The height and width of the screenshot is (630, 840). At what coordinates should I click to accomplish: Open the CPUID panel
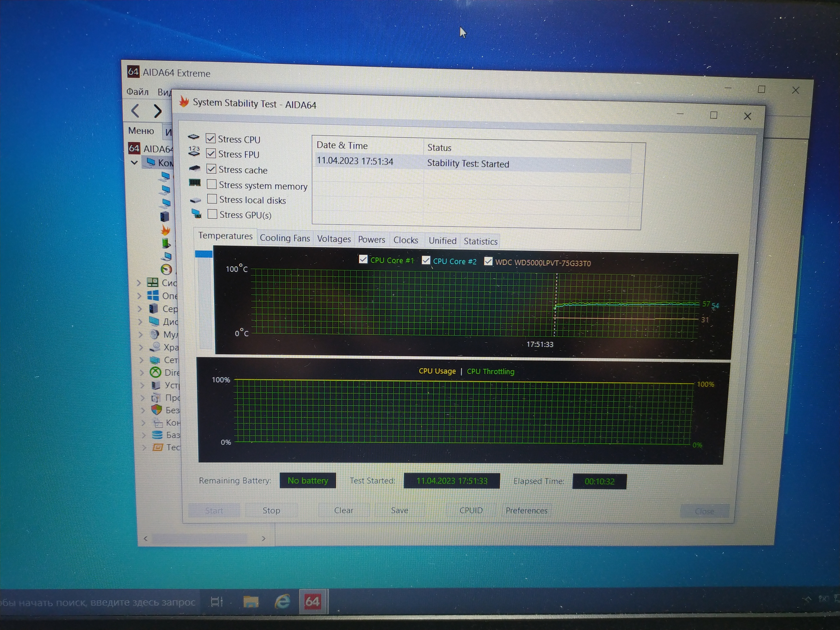click(471, 510)
